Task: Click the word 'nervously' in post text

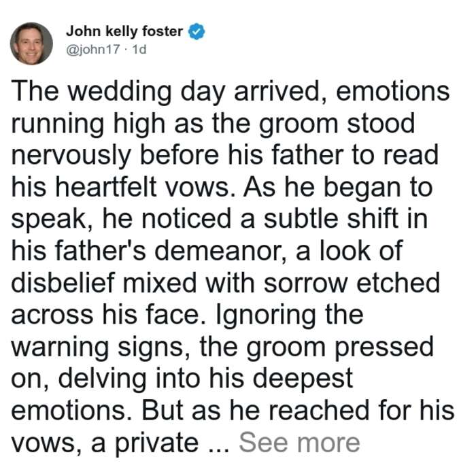Action: (x=71, y=156)
